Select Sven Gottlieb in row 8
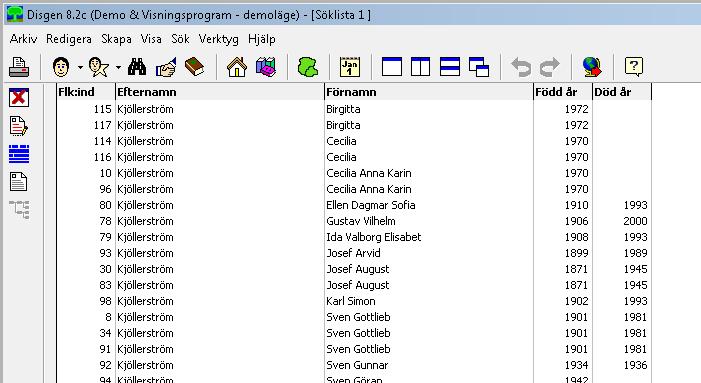Image resolution: width=701 pixels, height=383 pixels. click(358, 317)
